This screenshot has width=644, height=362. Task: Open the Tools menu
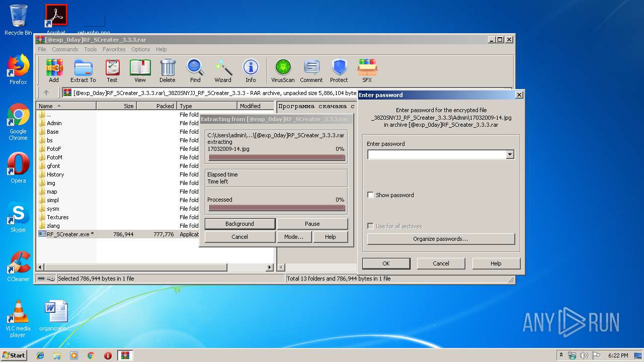91,49
